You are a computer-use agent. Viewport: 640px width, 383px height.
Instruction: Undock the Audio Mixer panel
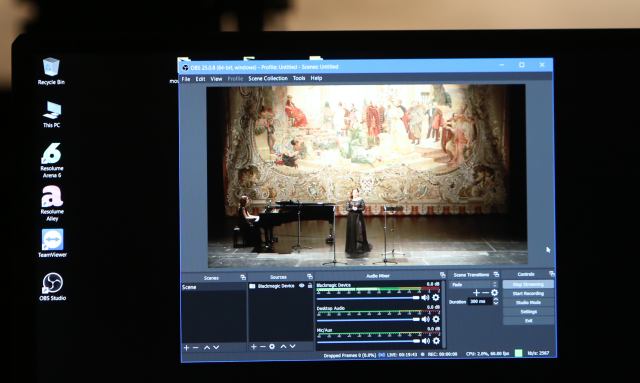(x=442, y=275)
